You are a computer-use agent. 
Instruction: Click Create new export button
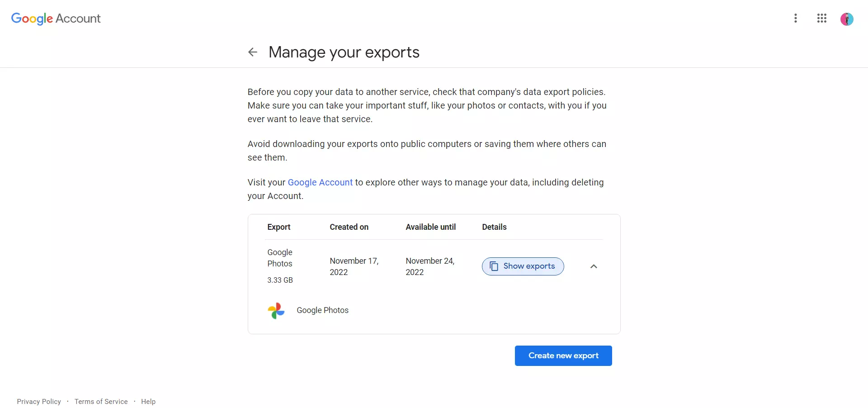pyautogui.click(x=563, y=356)
